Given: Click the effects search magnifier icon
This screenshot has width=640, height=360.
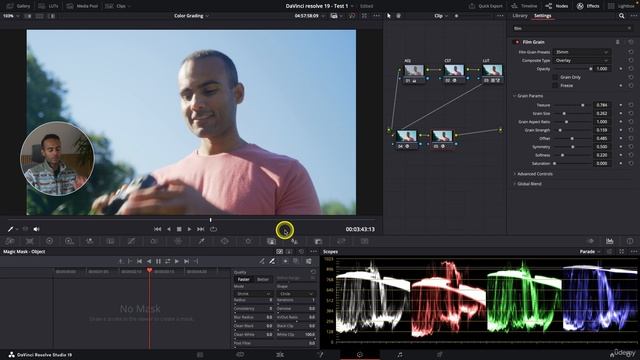Looking at the screenshot, I should pyautogui.click(x=621, y=16).
